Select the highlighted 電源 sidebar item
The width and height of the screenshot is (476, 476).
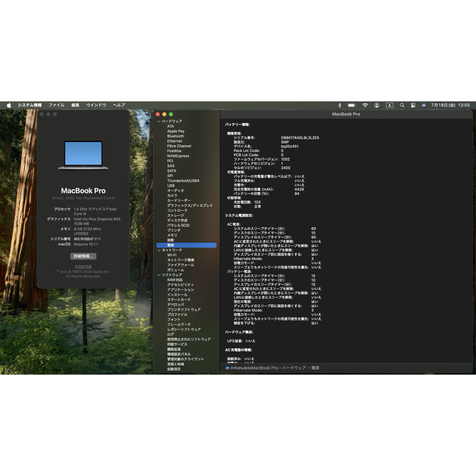click(x=186, y=245)
